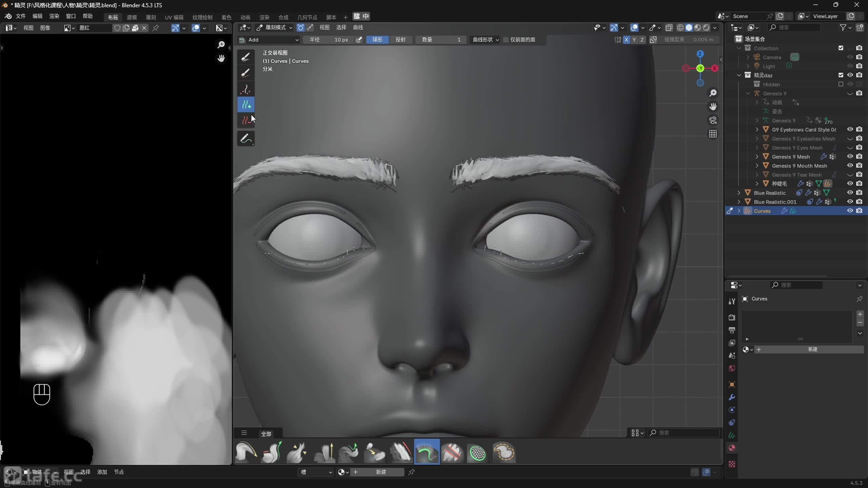Switch to the UV 编辑 workspace tab
Screen dimensions: 868x488
174,17
